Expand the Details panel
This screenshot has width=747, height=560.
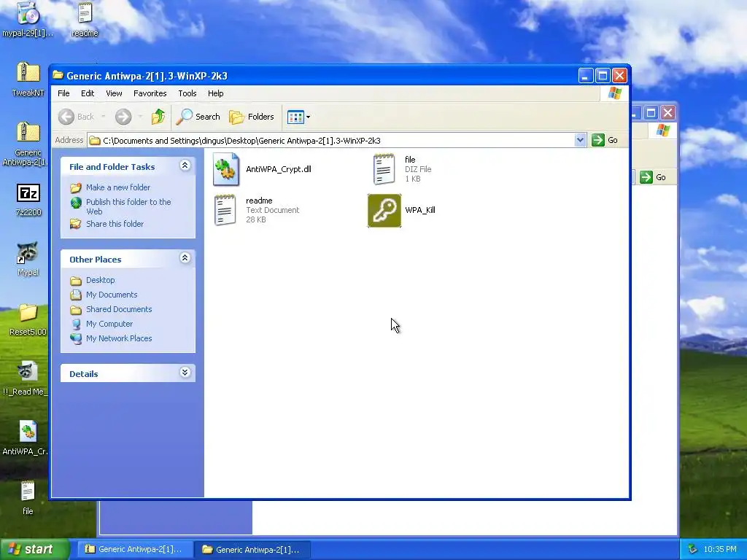pos(185,373)
